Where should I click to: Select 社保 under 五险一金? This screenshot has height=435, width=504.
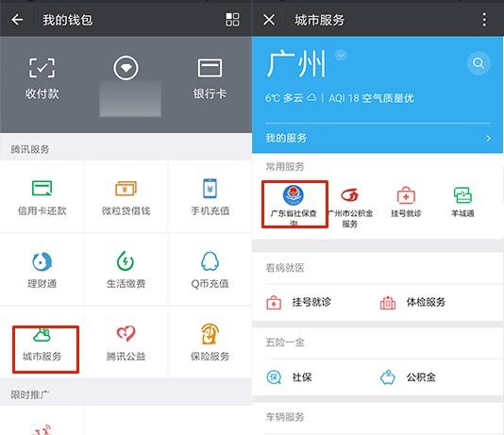tap(289, 377)
